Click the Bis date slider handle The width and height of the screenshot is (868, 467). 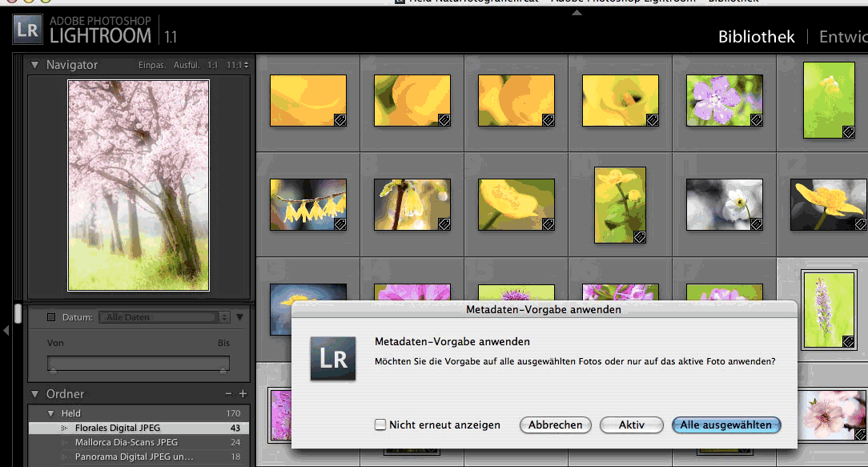click(223, 370)
